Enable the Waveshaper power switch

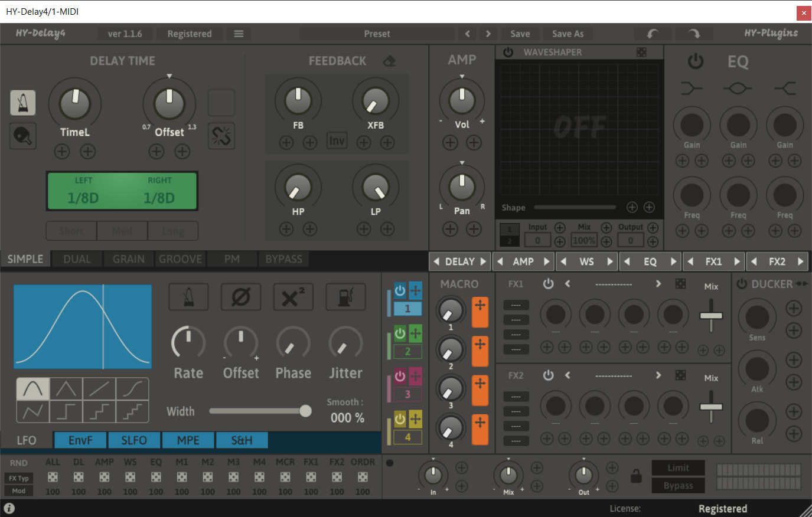tap(508, 52)
